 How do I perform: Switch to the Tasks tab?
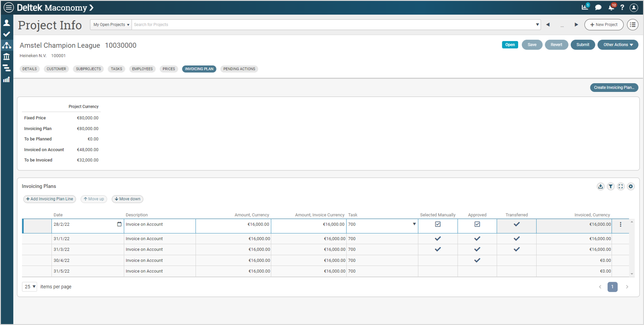point(116,69)
